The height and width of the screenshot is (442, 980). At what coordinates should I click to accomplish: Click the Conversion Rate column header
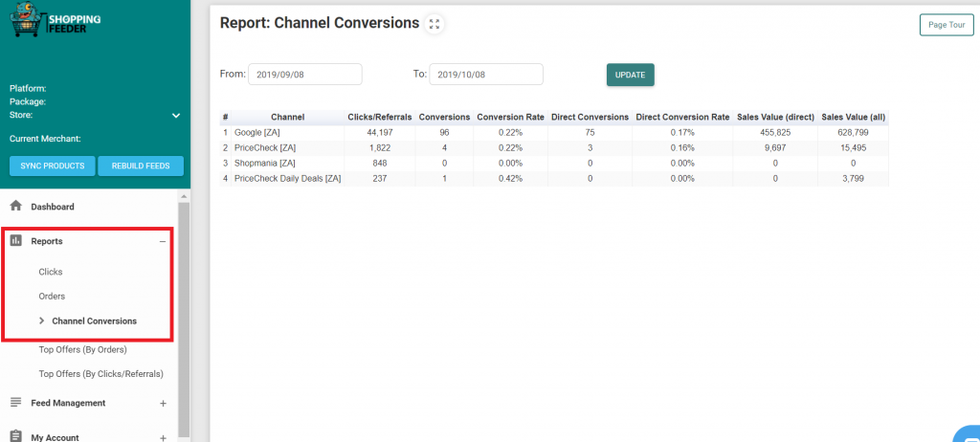(x=511, y=117)
